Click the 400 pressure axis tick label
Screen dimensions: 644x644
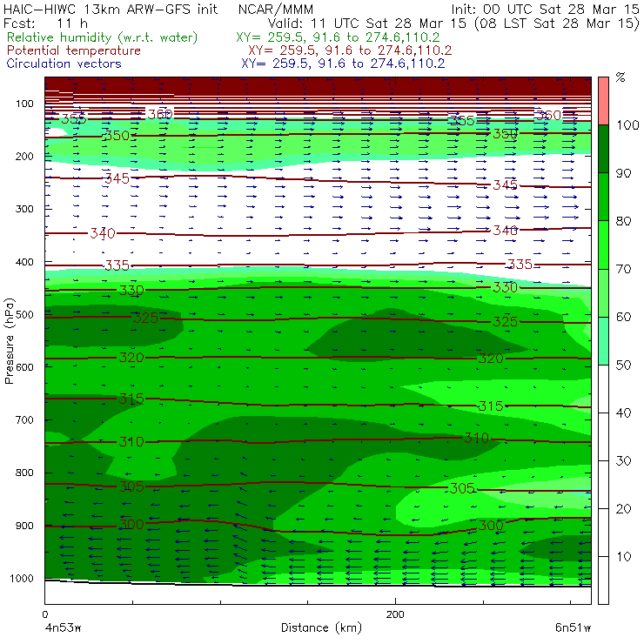click(24, 262)
